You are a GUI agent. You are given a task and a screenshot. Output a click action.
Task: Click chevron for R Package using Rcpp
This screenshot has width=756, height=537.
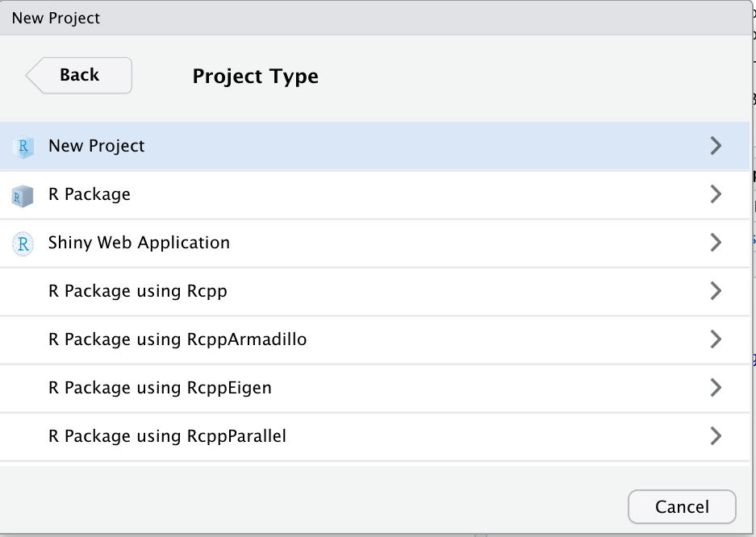(x=715, y=291)
